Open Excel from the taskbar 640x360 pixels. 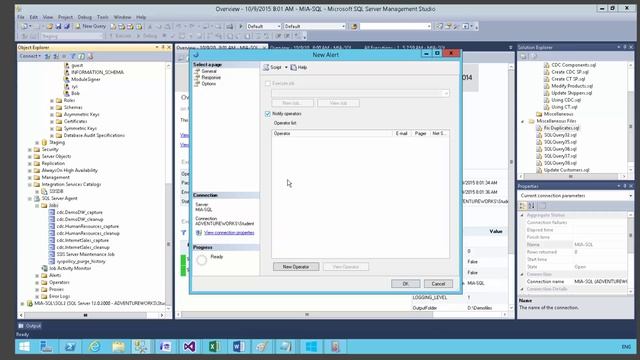(214, 347)
